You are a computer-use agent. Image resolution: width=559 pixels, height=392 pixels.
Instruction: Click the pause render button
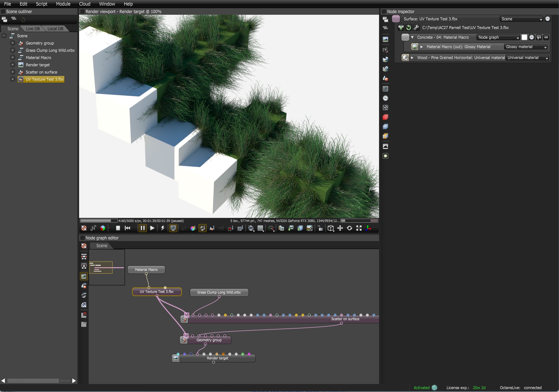[142, 228]
